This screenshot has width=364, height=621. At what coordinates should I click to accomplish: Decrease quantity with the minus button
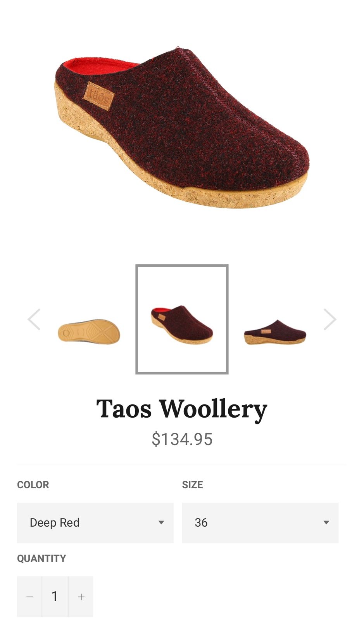[x=29, y=597]
